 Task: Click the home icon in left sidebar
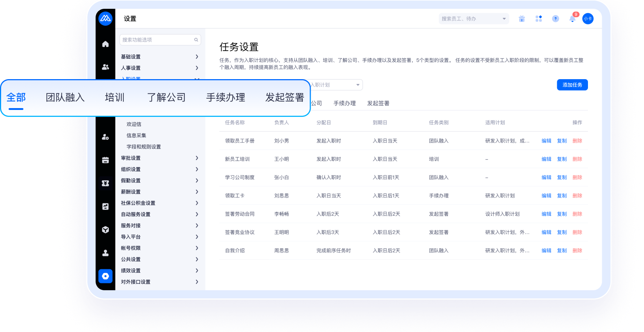[106, 44]
